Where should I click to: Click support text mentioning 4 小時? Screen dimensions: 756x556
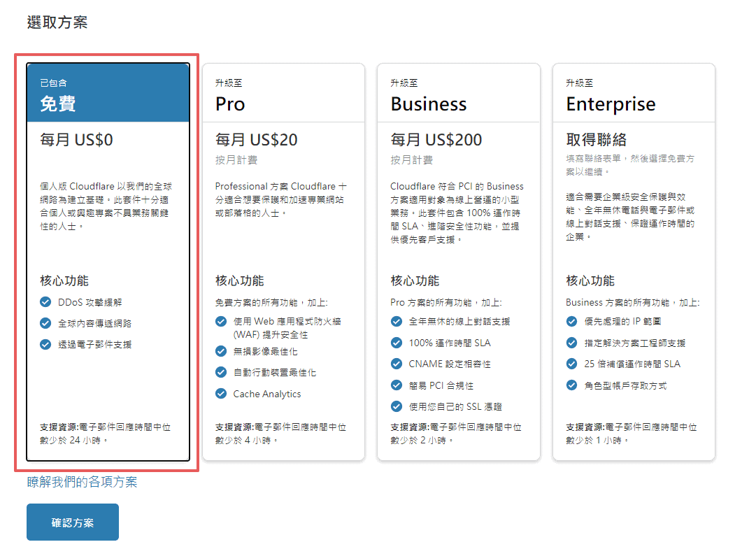pos(280,434)
